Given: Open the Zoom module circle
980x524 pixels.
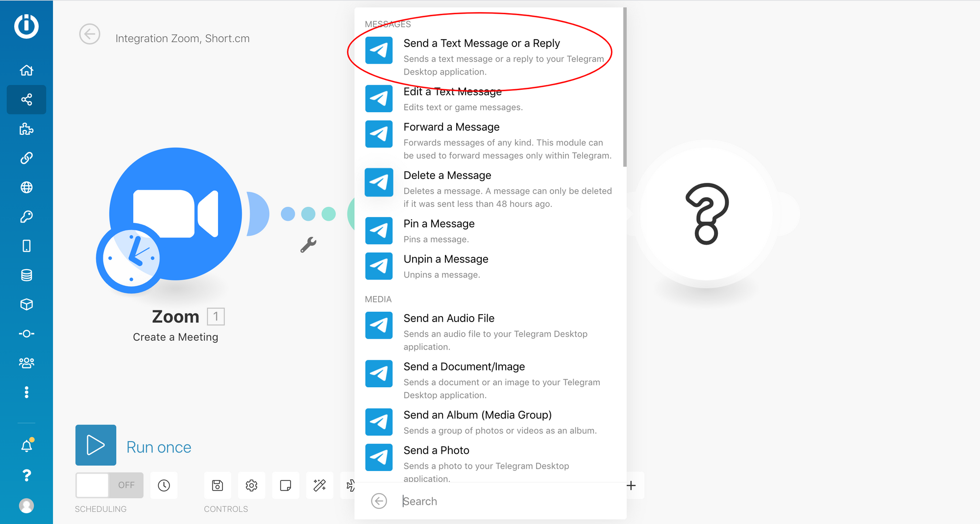Looking at the screenshot, I should 175,214.
